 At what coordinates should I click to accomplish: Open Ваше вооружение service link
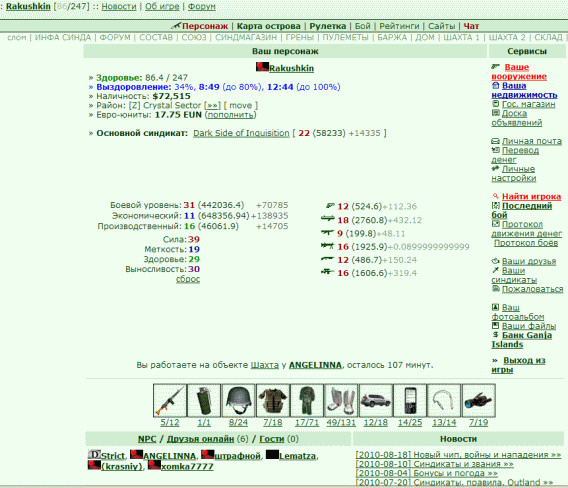click(519, 72)
